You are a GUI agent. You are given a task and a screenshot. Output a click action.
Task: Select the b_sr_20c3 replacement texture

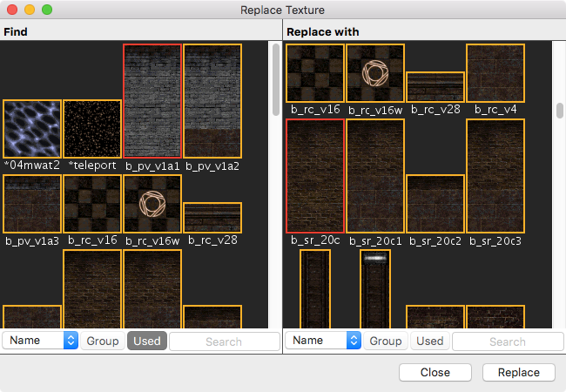[x=495, y=176]
